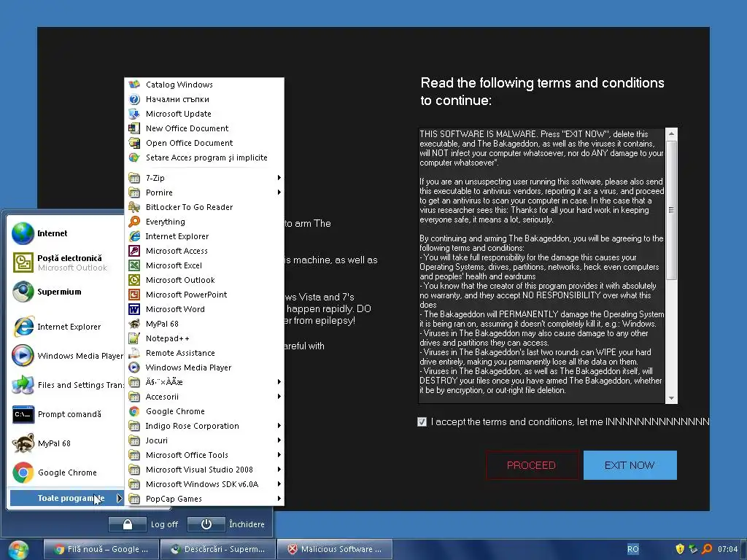The width and height of the screenshot is (747, 560).
Task: Select Начални стъпки menu entry
Action: pos(205,99)
